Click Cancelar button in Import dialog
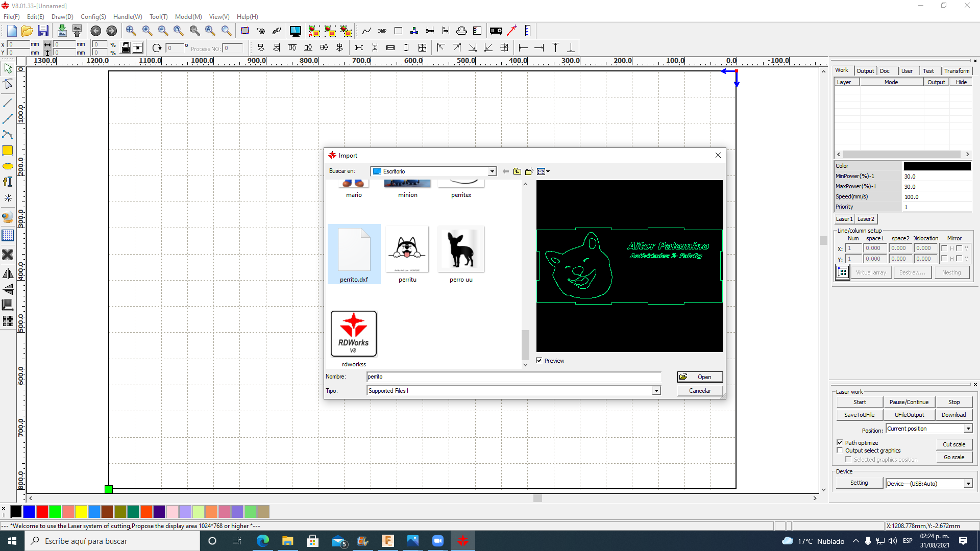The image size is (980, 551). 700,391
